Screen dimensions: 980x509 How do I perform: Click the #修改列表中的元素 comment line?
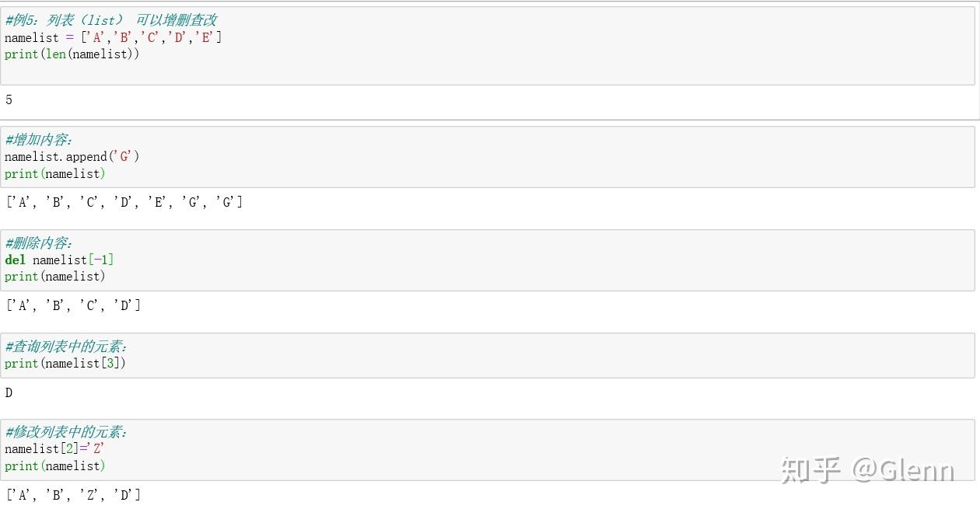click(66, 432)
